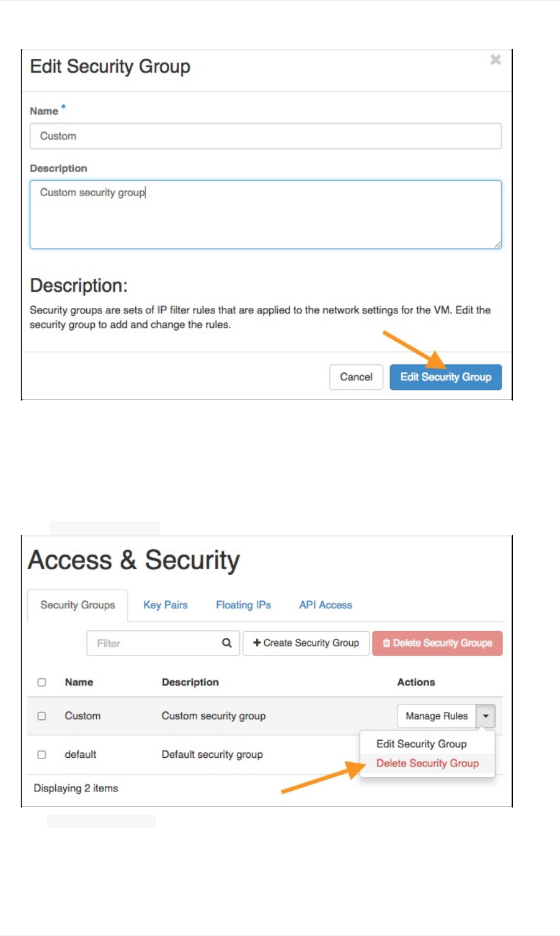Open the Floating IPs tab
The width and height of the screenshot is (560, 936).
pos(243,605)
